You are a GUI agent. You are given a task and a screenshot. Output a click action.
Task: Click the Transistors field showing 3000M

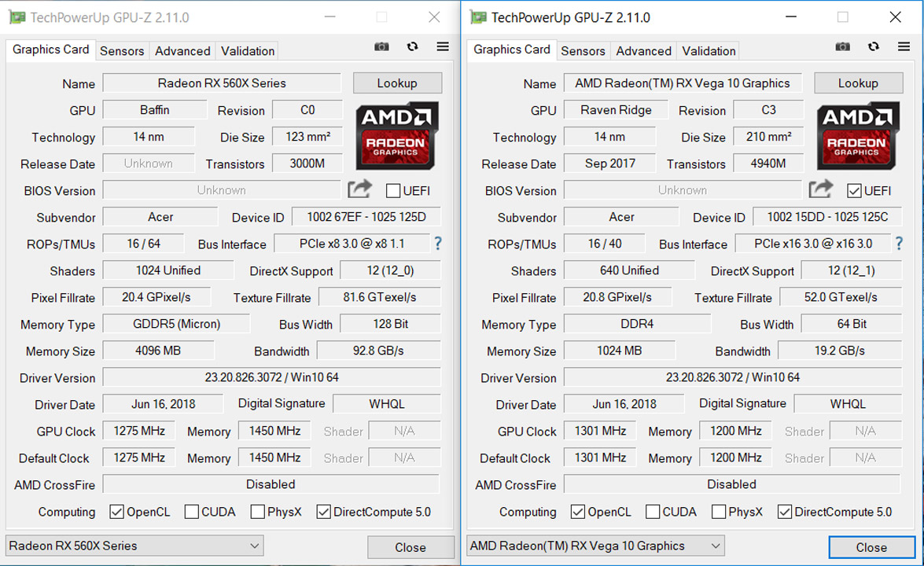tap(307, 164)
